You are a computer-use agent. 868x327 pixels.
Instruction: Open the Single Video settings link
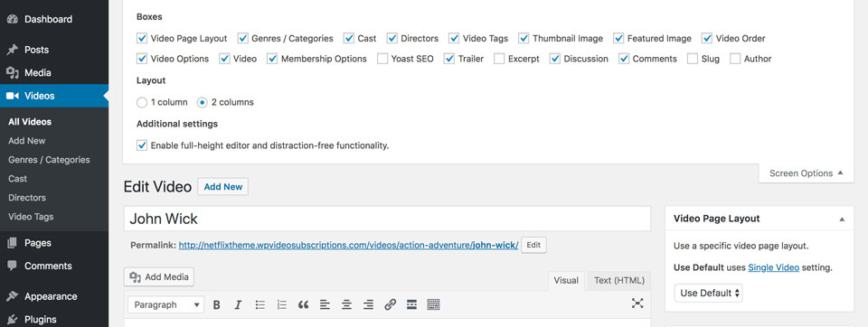[773, 267]
